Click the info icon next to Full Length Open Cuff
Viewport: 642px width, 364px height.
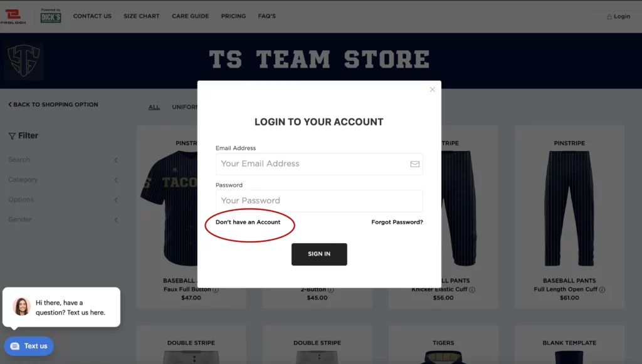coord(602,289)
